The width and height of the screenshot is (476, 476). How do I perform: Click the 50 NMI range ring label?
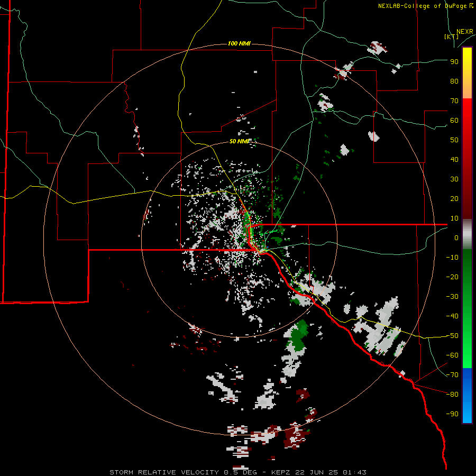[239, 141]
